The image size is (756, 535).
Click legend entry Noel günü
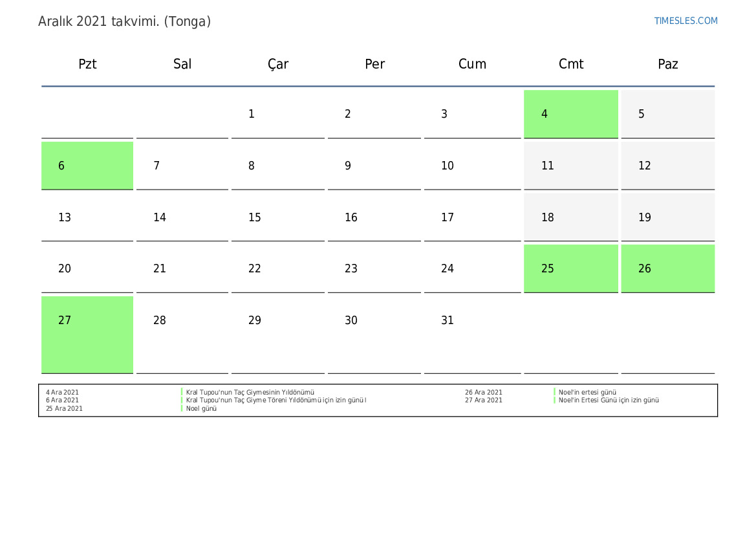[x=201, y=408]
